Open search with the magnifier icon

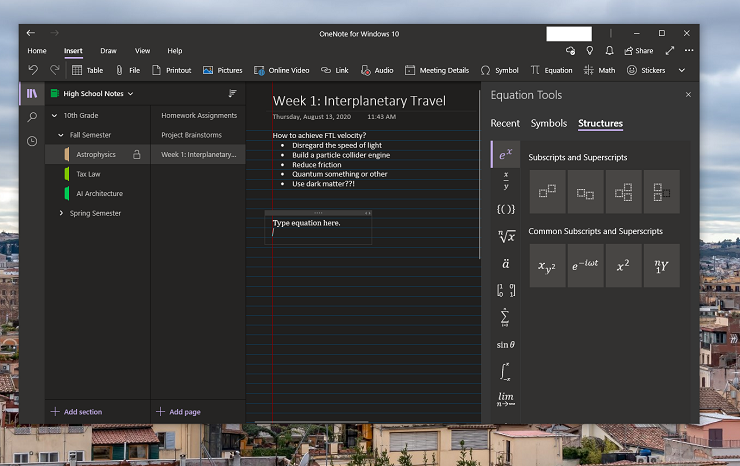(x=32, y=117)
